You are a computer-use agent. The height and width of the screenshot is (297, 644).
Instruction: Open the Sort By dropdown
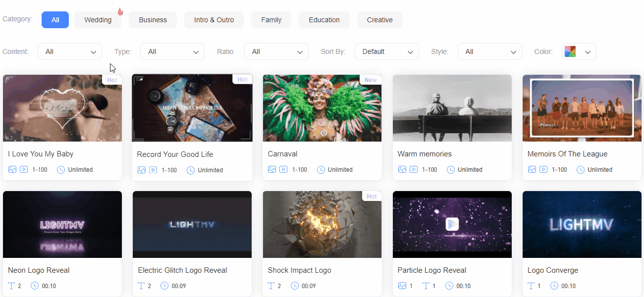pyautogui.click(x=386, y=51)
